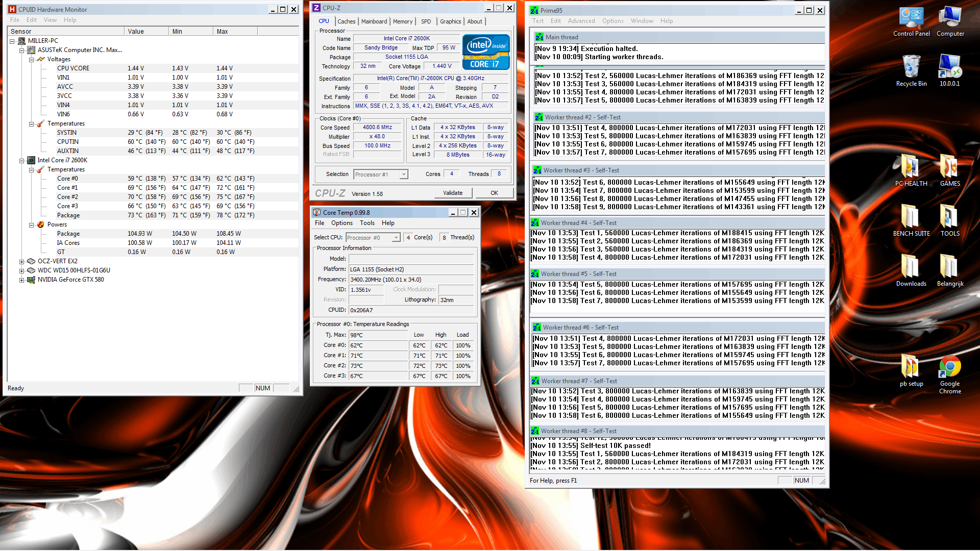Open the BENCH SUITE folder icon
980x551 pixels.
pyautogui.click(x=911, y=221)
